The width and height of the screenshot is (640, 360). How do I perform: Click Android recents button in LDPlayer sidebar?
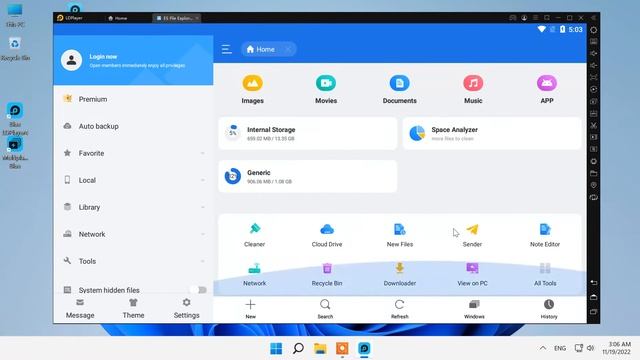593,312
